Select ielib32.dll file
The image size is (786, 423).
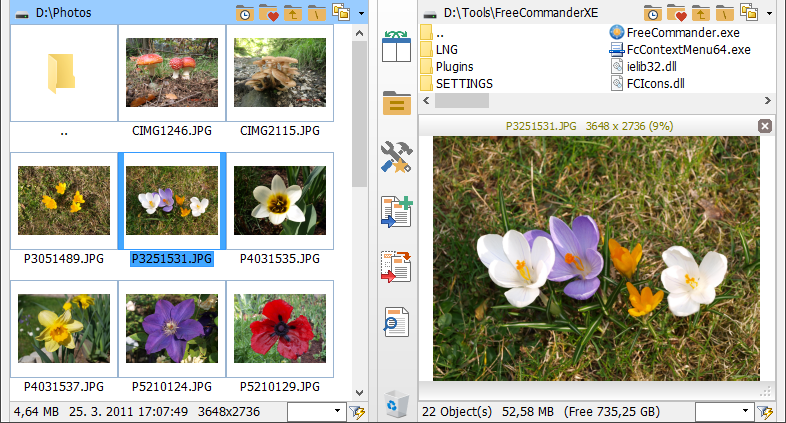pos(643,67)
